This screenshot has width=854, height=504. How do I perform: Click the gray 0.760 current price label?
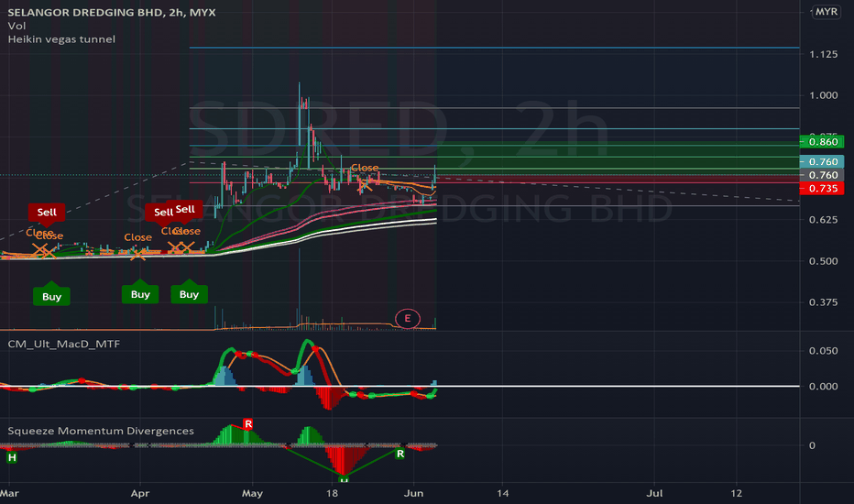(x=822, y=175)
